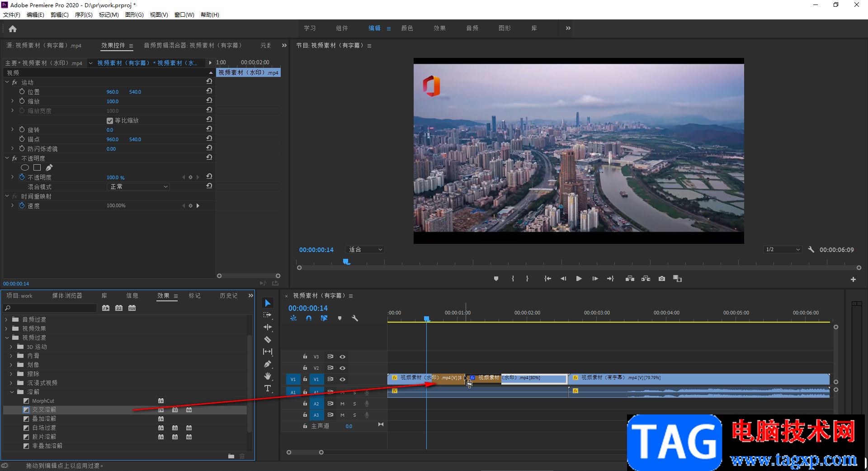The image size is (868, 471).
Task: Select the Ripple Edit tool
Action: [268, 327]
